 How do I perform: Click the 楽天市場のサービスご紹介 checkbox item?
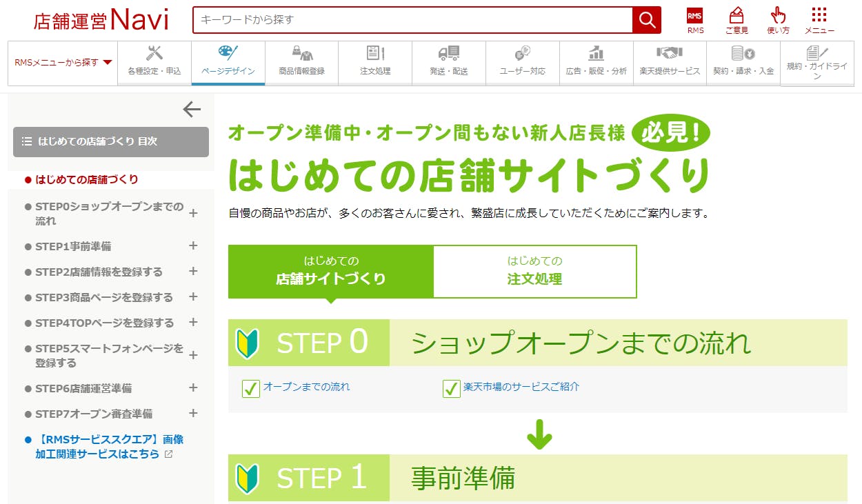(x=511, y=387)
